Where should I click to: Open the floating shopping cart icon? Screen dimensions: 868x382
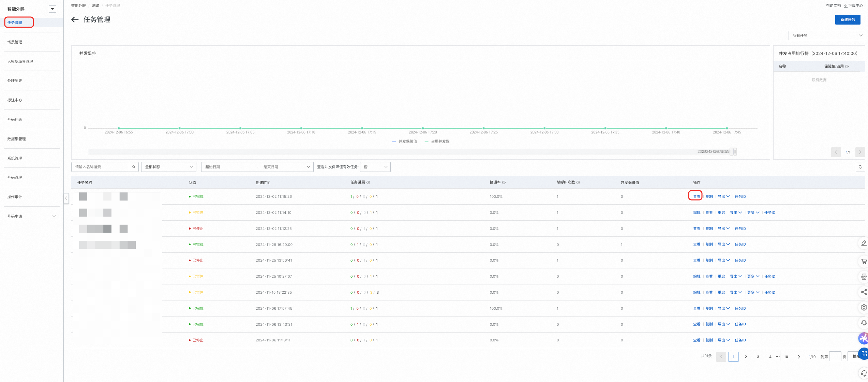[864, 262]
